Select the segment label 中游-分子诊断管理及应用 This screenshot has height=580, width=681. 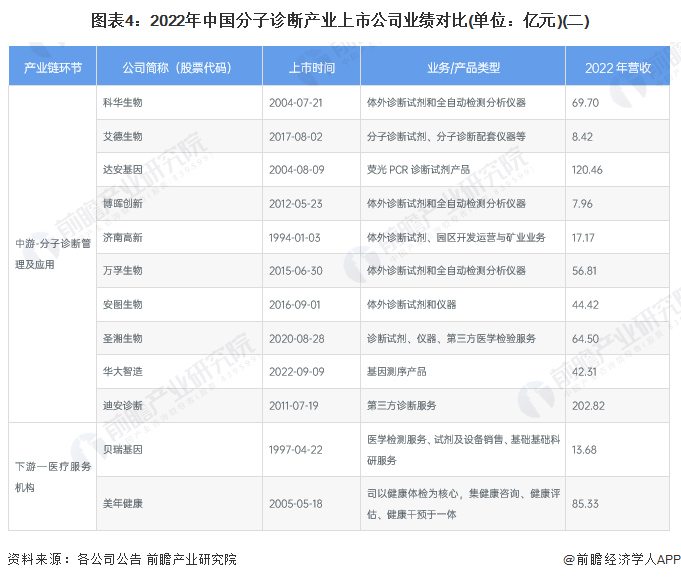coord(53,254)
